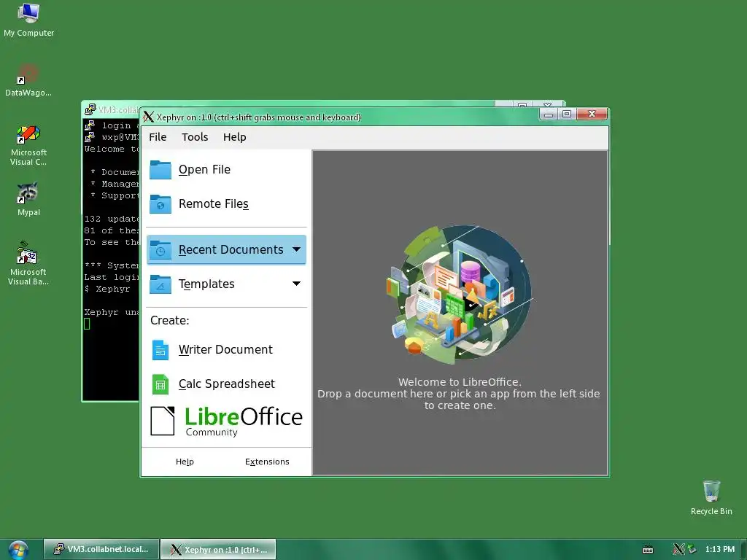747x560 pixels.
Task: Switch to VM3.collabnet.local taskbar button
Action: pyautogui.click(x=101, y=550)
